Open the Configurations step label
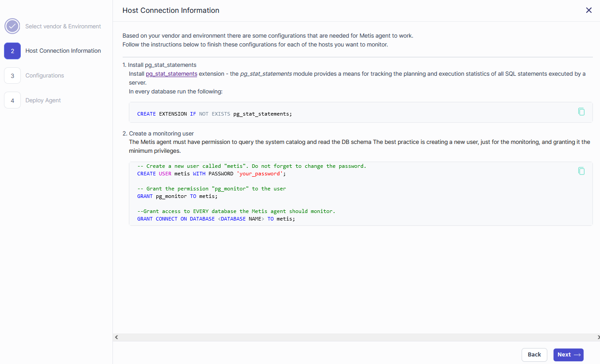 45,76
